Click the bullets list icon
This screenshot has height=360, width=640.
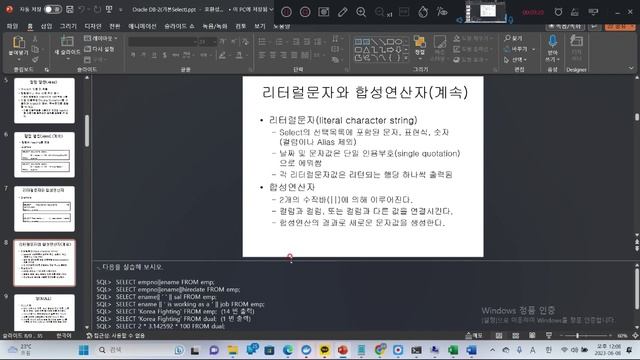point(262,42)
